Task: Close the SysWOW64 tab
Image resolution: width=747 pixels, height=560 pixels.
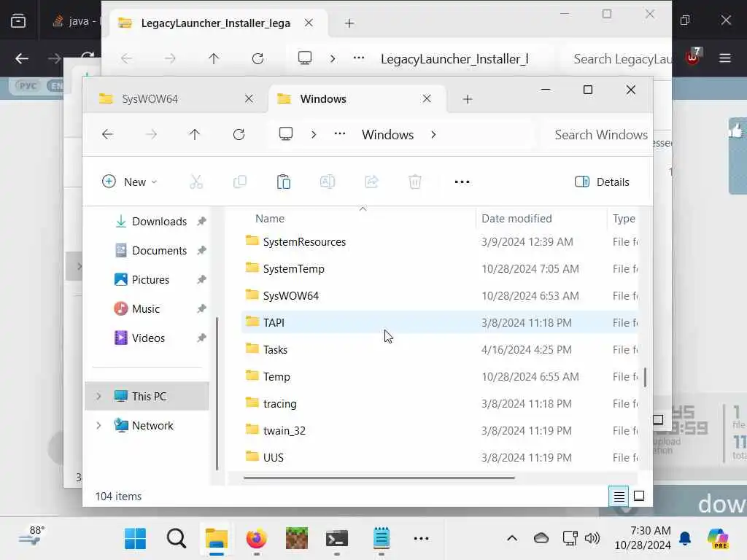Action: coord(249,98)
